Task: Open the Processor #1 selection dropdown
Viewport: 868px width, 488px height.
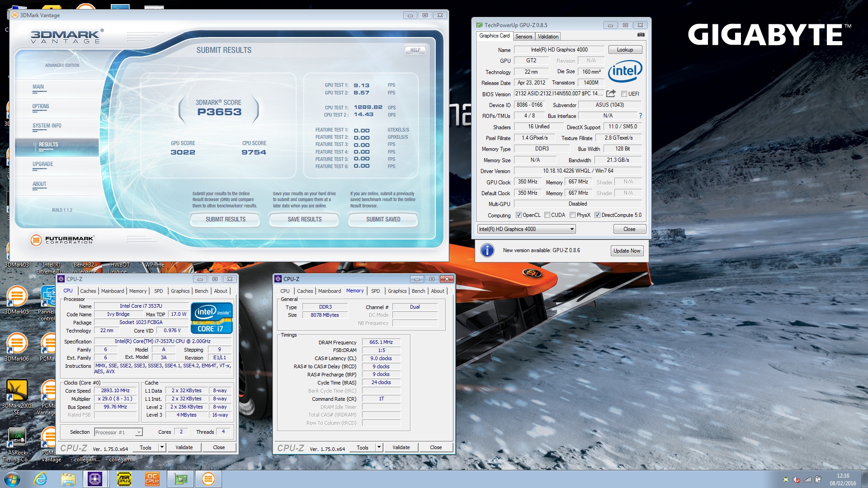Action: pyautogui.click(x=118, y=432)
